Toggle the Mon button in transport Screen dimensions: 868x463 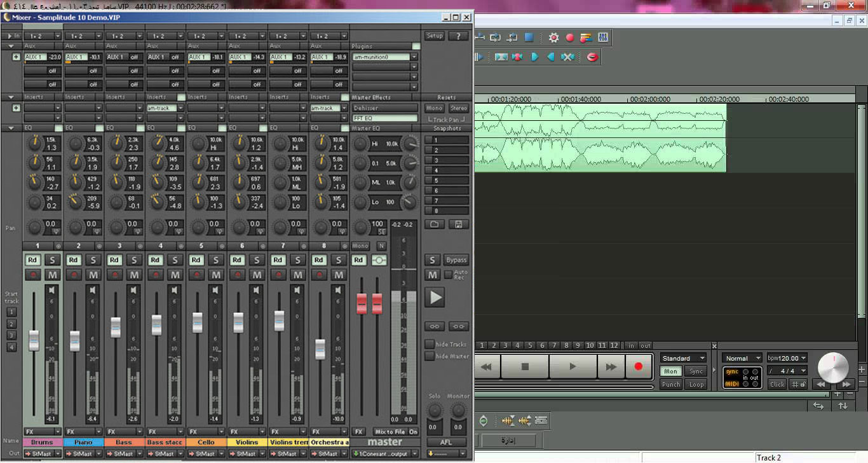670,371
